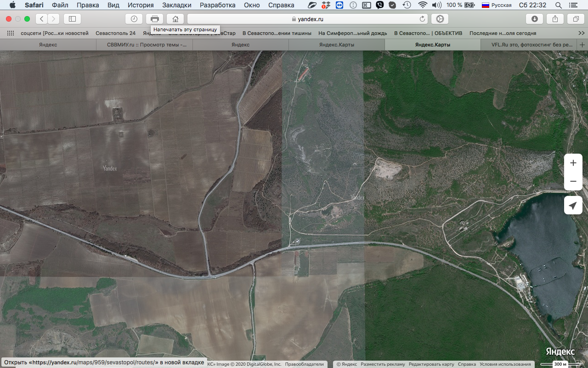Open the Разработка menu

[x=218, y=5]
